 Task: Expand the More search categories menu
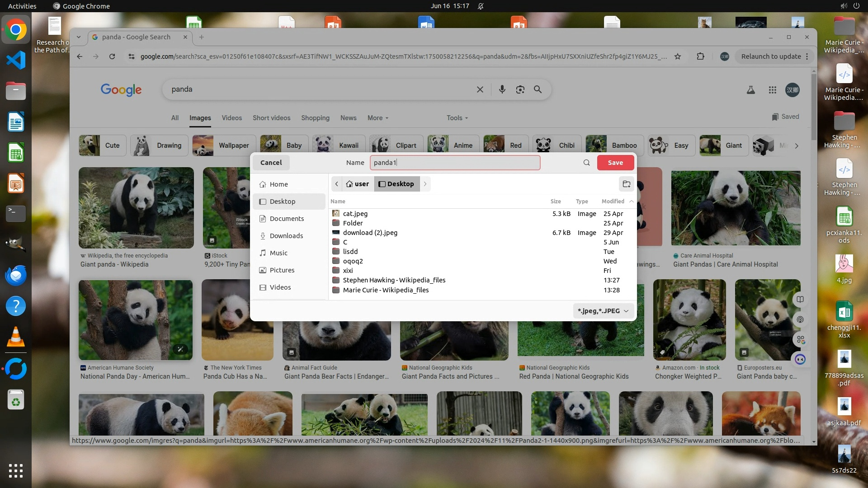click(x=377, y=118)
